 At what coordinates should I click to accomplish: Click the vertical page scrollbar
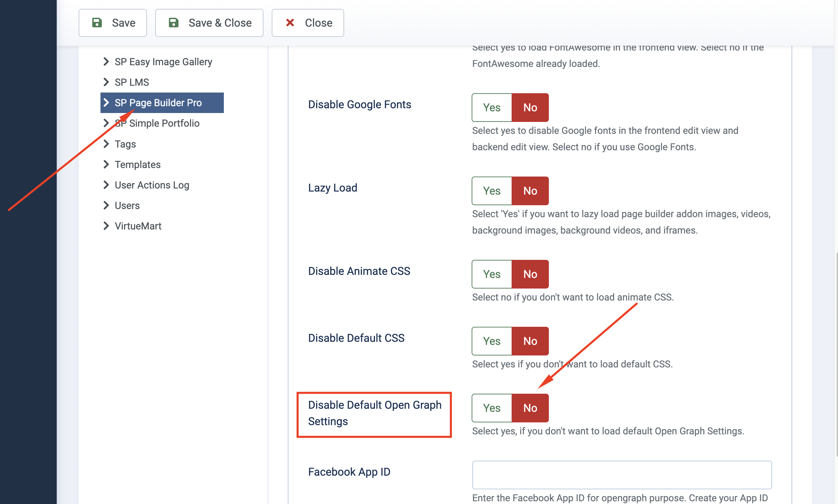(836, 354)
